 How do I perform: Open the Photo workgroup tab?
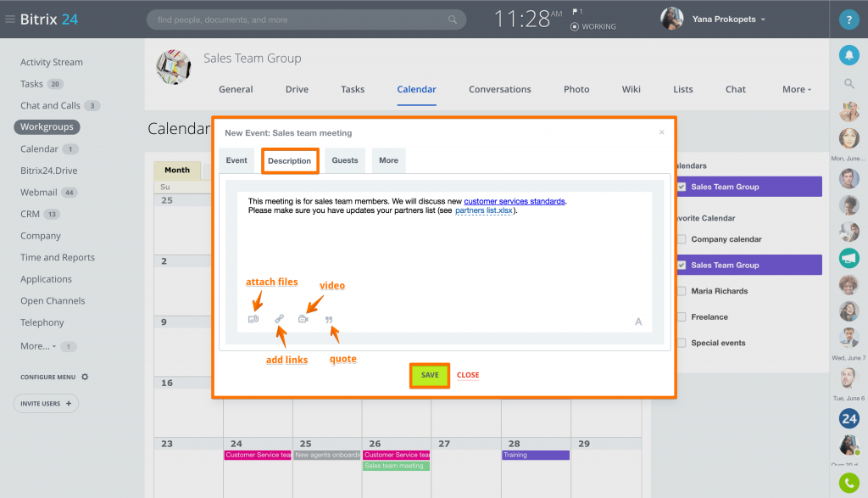tap(576, 89)
